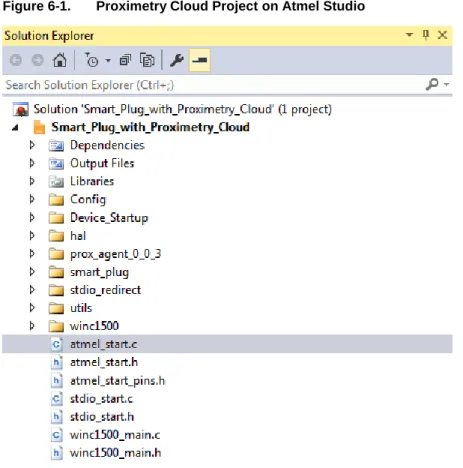Click the utils folder icon
Screen dimensions: 463x468
[56, 308]
